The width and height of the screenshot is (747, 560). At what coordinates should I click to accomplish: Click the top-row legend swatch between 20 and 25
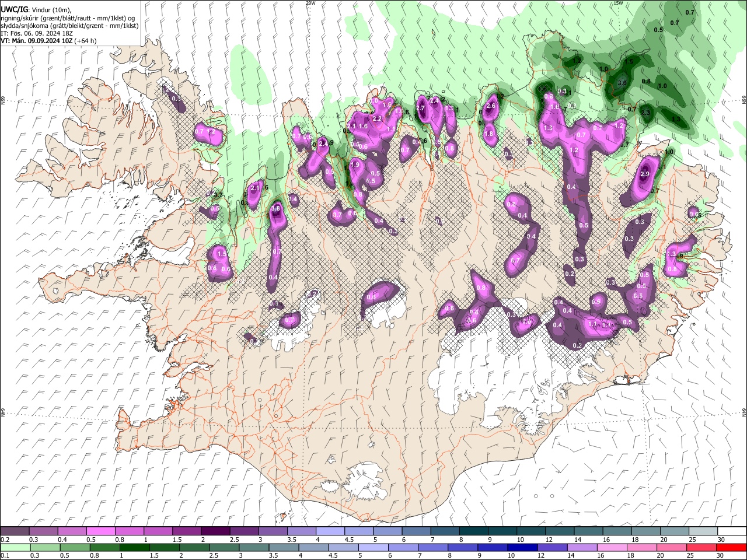pos(675,531)
